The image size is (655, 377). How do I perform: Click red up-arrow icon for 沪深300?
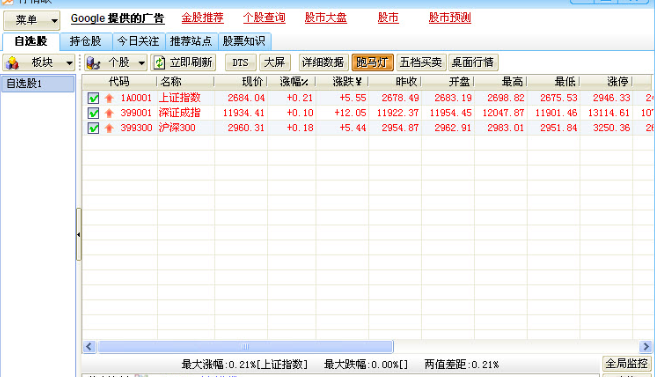pyautogui.click(x=109, y=128)
